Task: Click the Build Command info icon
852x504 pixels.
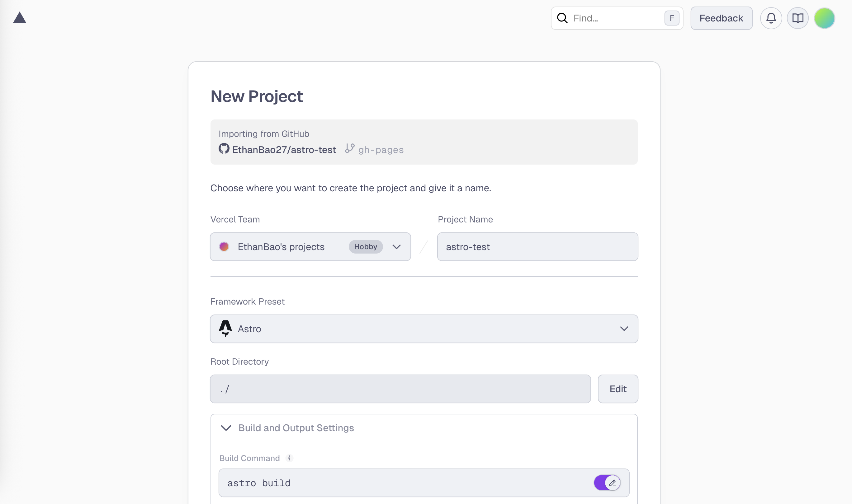Action: [289, 458]
